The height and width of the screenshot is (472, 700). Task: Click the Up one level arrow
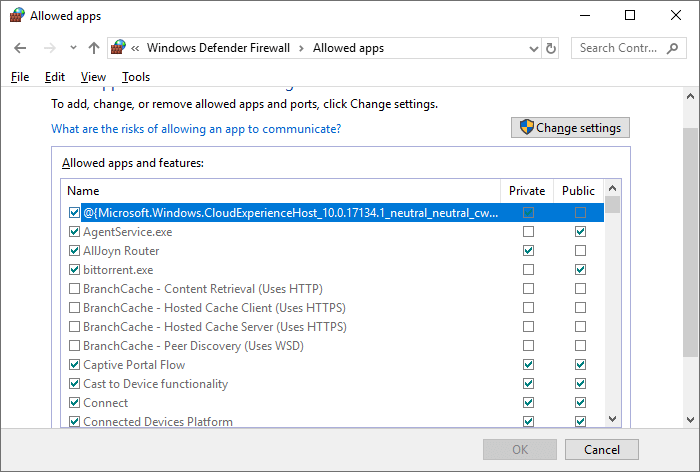[x=94, y=48]
